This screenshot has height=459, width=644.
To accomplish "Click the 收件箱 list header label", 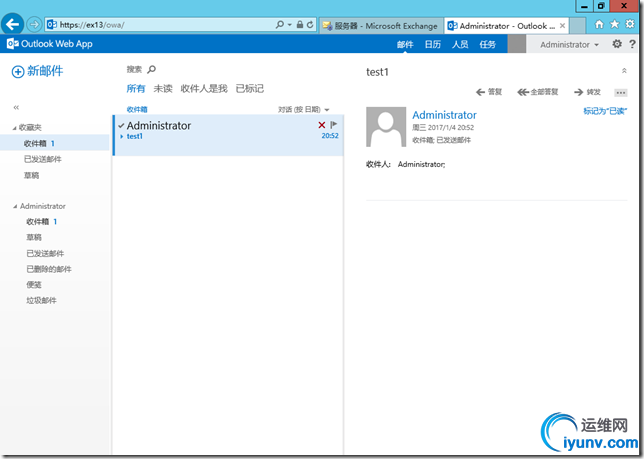I will (x=137, y=110).
